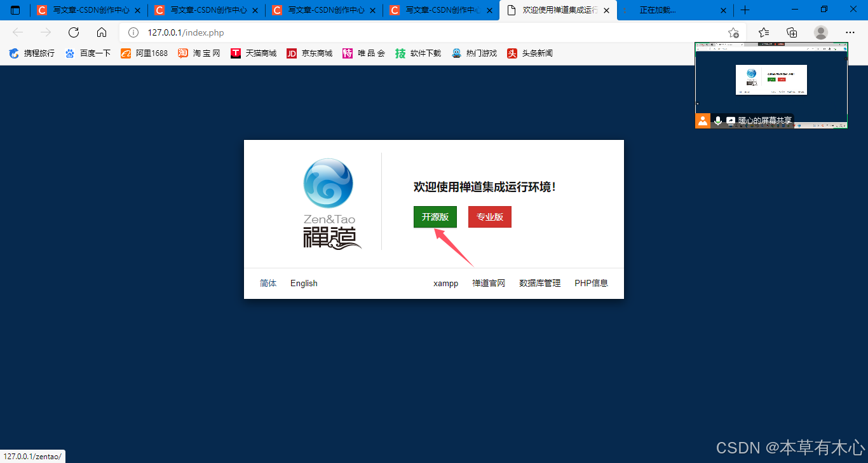The height and width of the screenshot is (463, 868).
Task: Reload the page with the refresh icon
Action: coord(74,32)
